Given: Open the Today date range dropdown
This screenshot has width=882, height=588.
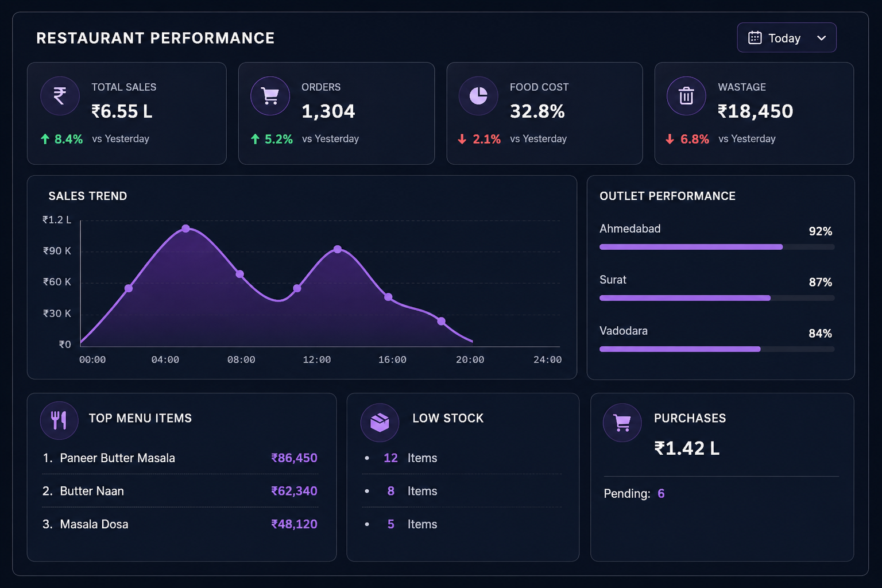Looking at the screenshot, I should (786, 38).
